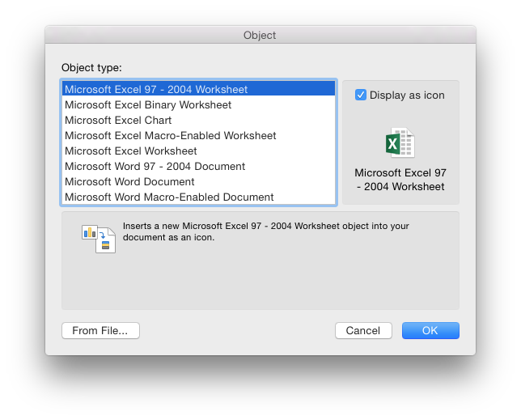521x420 pixels.
Task: Click the icon caption under the Excel preview
Action: 400,180
